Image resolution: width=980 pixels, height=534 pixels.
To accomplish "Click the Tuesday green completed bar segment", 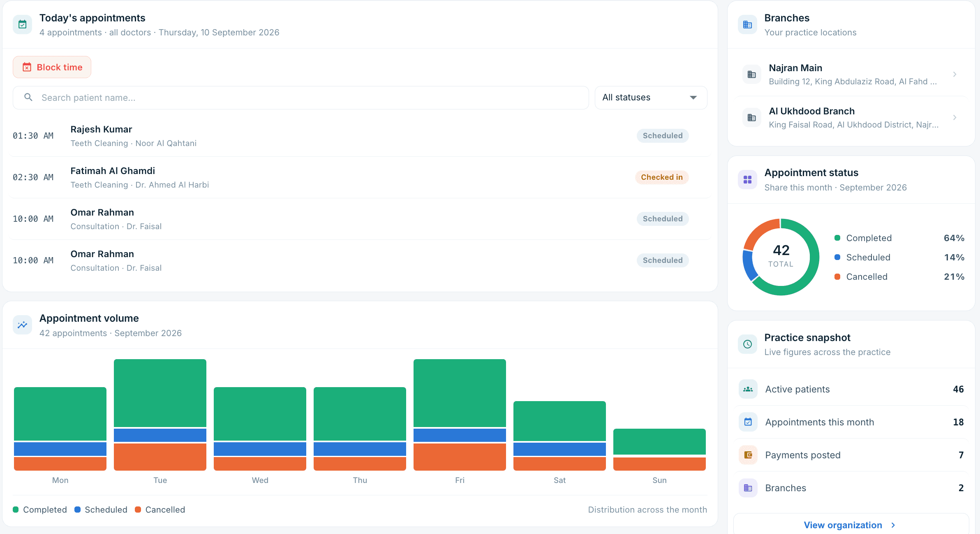I will [x=160, y=393].
